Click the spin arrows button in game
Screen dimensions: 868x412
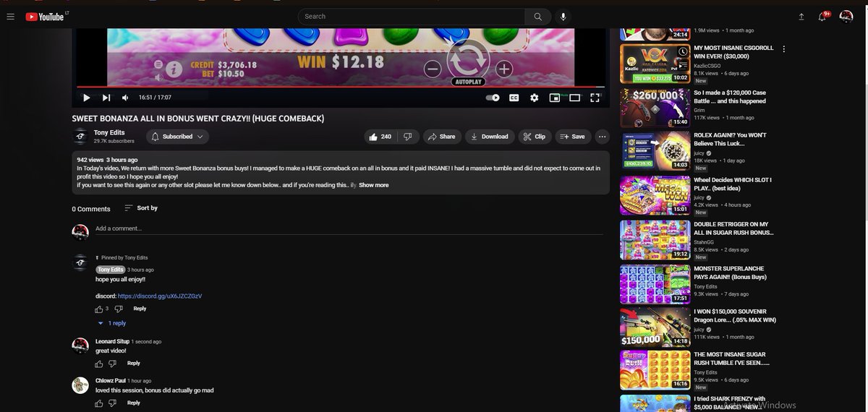pyautogui.click(x=468, y=57)
